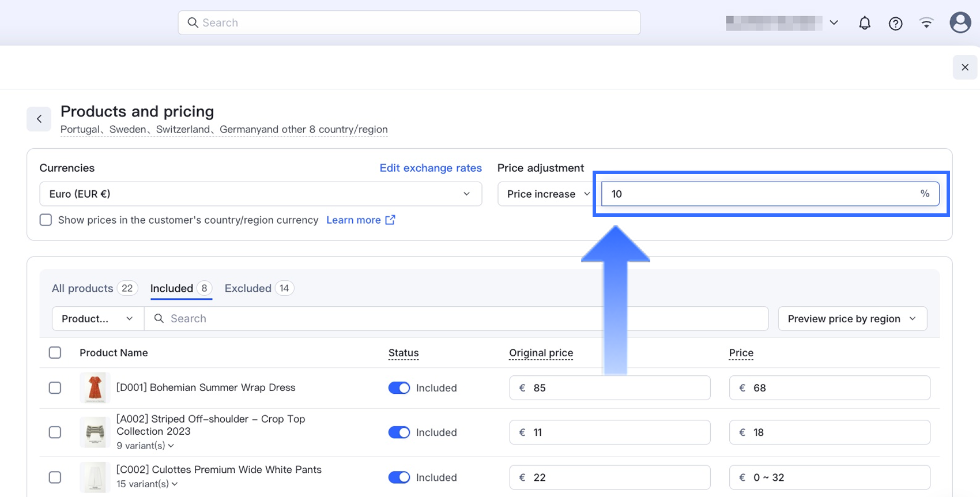Screen dimensions: 980x497
Task: Click the Culottes White Pants thumbnail
Action: click(95, 477)
